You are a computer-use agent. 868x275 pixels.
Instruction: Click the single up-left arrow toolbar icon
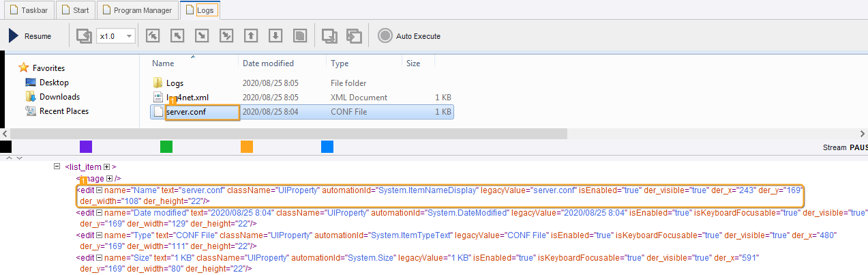(x=177, y=36)
